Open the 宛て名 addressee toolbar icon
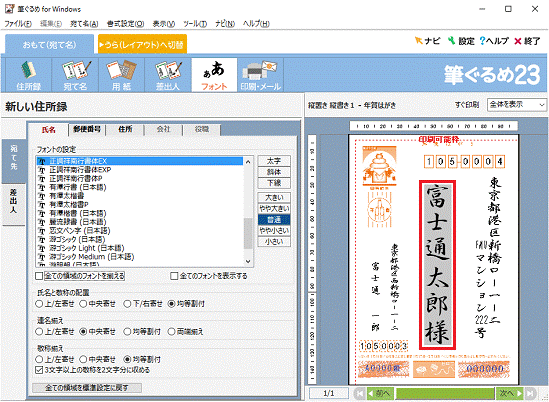Image resolution: width=549 pixels, height=402 pixels. coord(75,75)
